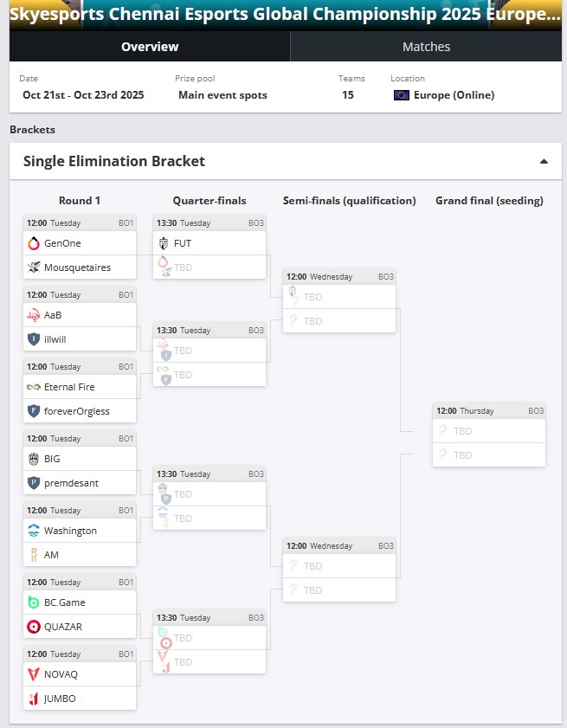Click the NOVAQ team logo icon
The height and width of the screenshot is (728, 567).
click(x=34, y=674)
